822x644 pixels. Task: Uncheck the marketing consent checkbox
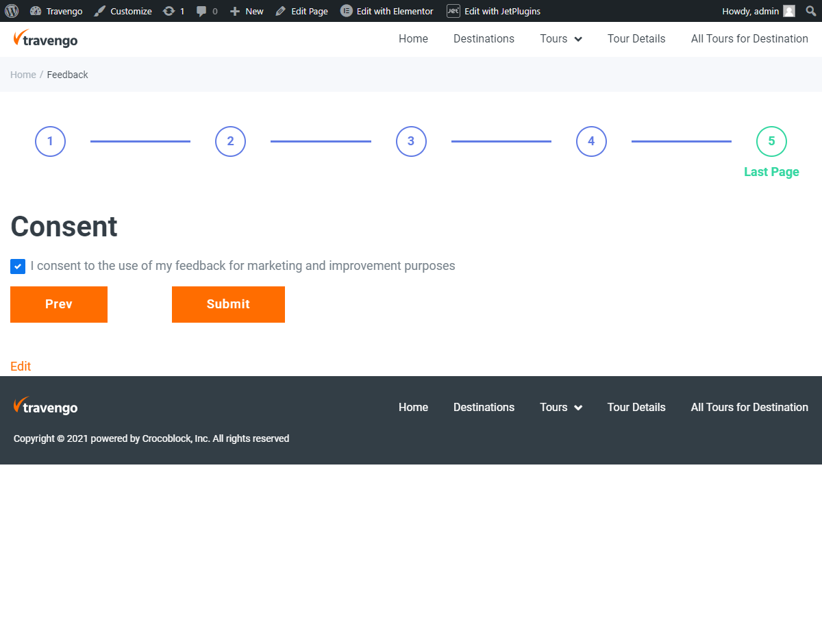[18, 266]
